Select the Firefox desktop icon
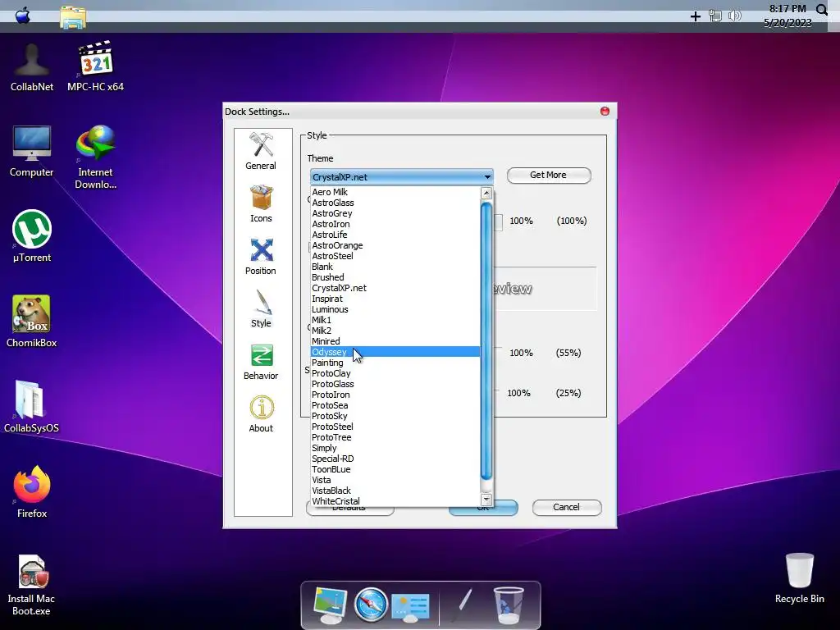Screen dimensions: 840x630 pos(32,492)
